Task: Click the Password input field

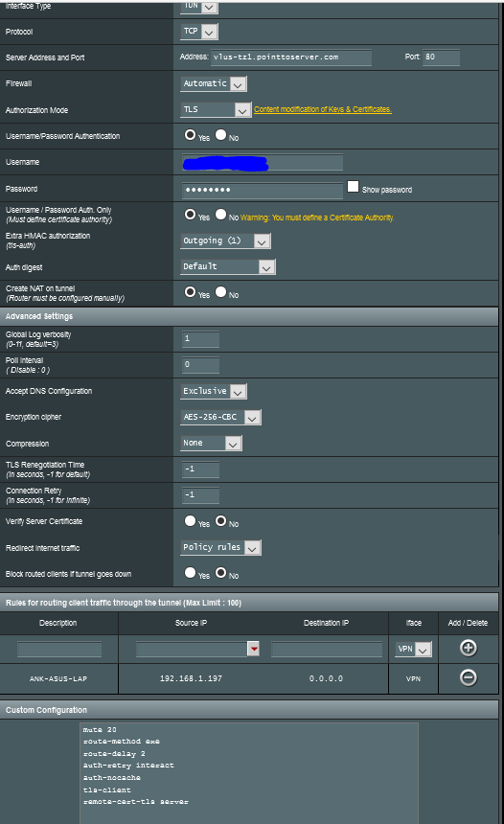Action: click(263, 190)
